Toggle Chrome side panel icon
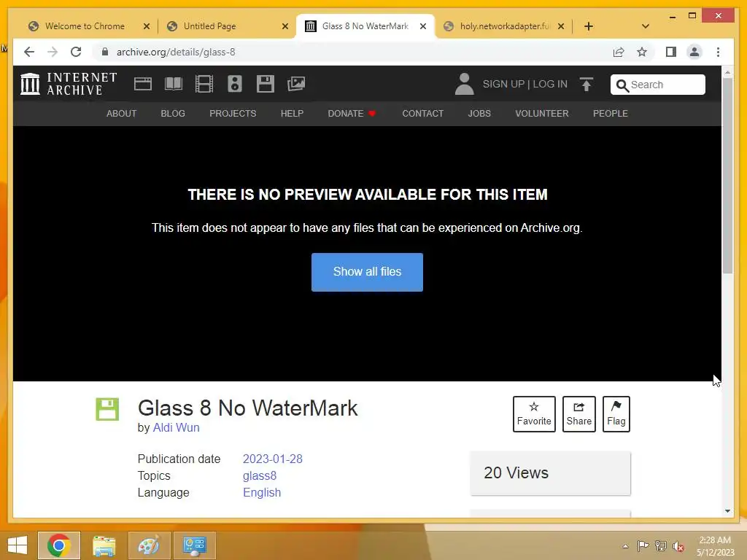This screenshot has height=560, width=747. 671,52
